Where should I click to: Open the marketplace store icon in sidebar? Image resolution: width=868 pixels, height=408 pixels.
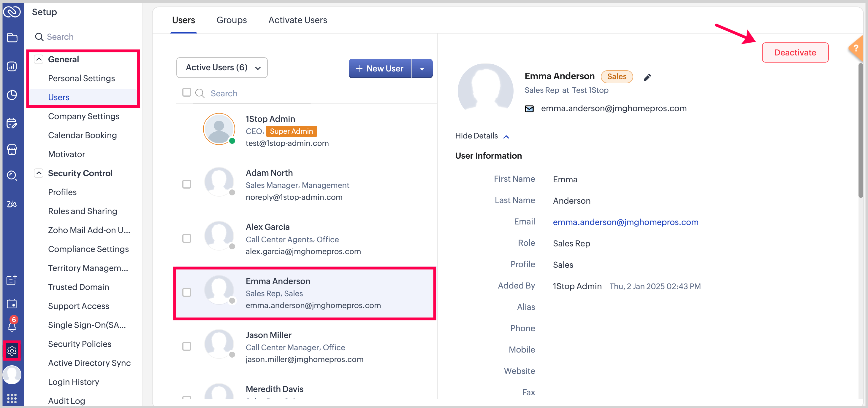(x=12, y=149)
